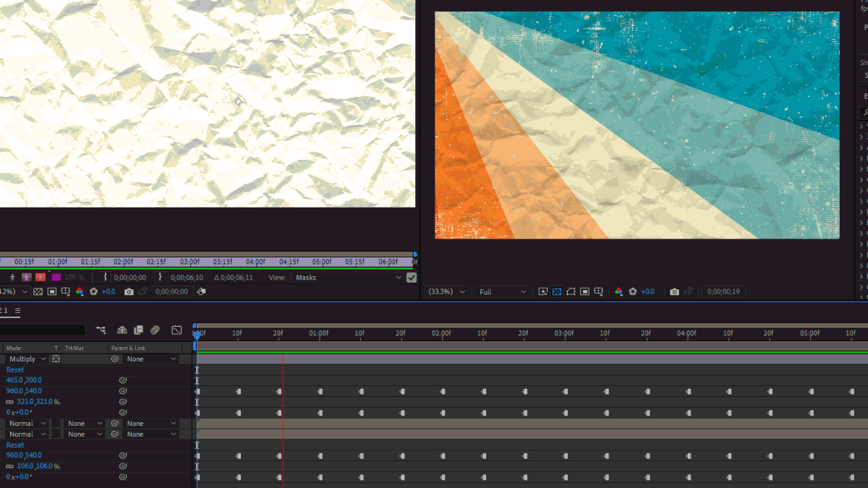Click the composition mini-flowchart icon
Image resolution: width=868 pixels, height=488 pixels.
pos(101,330)
